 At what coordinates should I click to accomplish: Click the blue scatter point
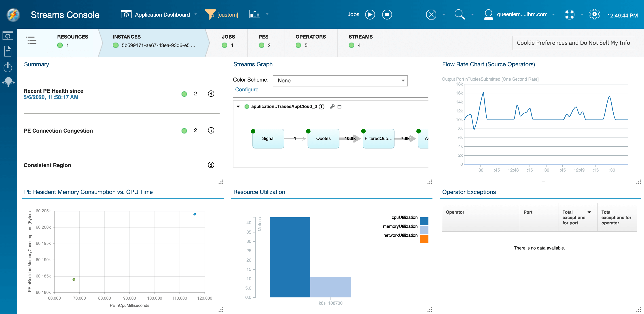(x=195, y=214)
